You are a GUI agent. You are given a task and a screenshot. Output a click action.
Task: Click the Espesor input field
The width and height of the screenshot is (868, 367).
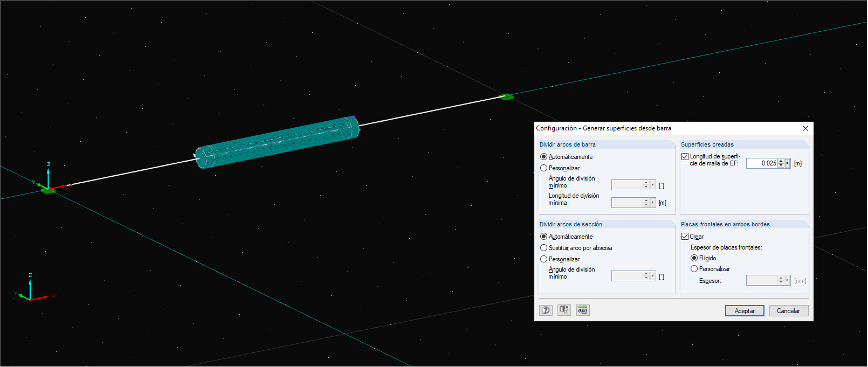click(x=762, y=280)
